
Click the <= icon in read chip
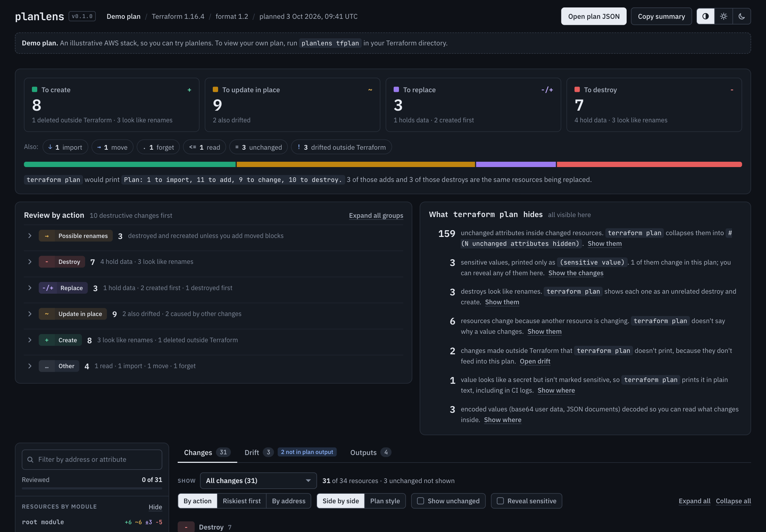[193, 147]
